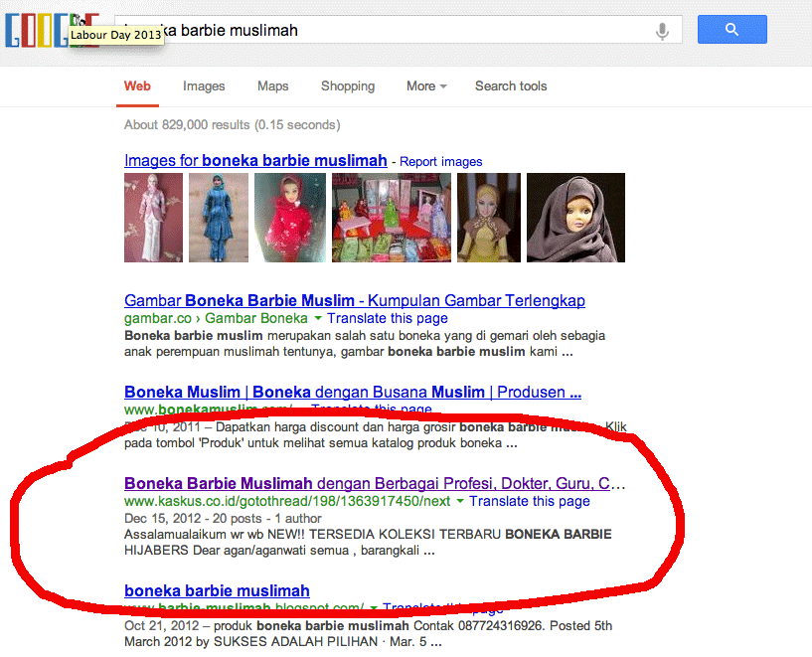The width and height of the screenshot is (812, 657).
Task: Open thumbnail of doll in yellow dress
Action: tap(489, 218)
